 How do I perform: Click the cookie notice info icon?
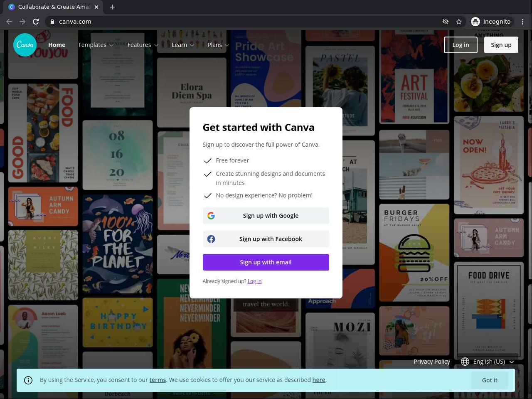(x=28, y=380)
